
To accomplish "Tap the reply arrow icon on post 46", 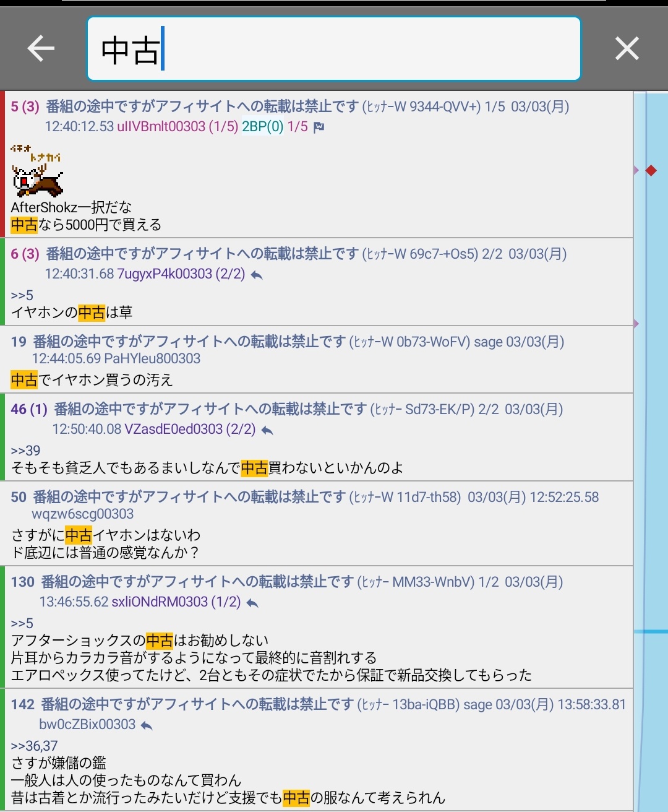I will click(x=267, y=430).
